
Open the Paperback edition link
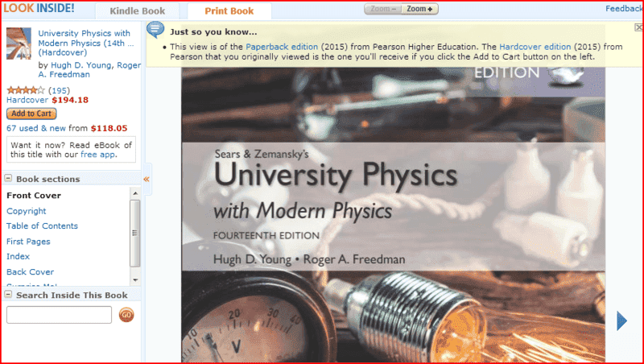[282, 47]
